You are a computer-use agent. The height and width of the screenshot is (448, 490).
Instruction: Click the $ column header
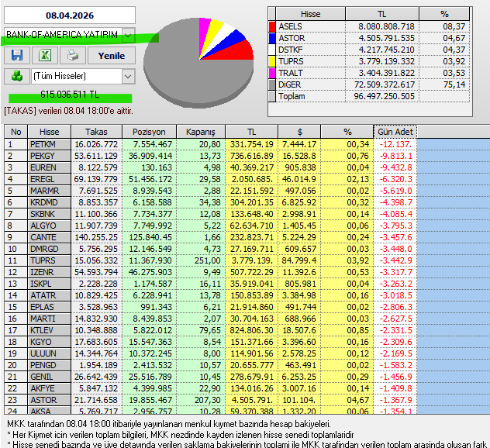tap(299, 132)
